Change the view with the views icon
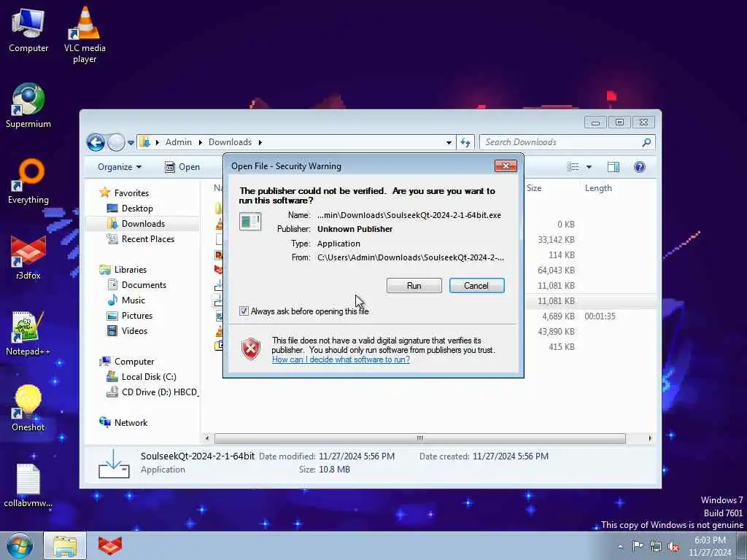This screenshot has width=747, height=560. (x=573, y=167)
